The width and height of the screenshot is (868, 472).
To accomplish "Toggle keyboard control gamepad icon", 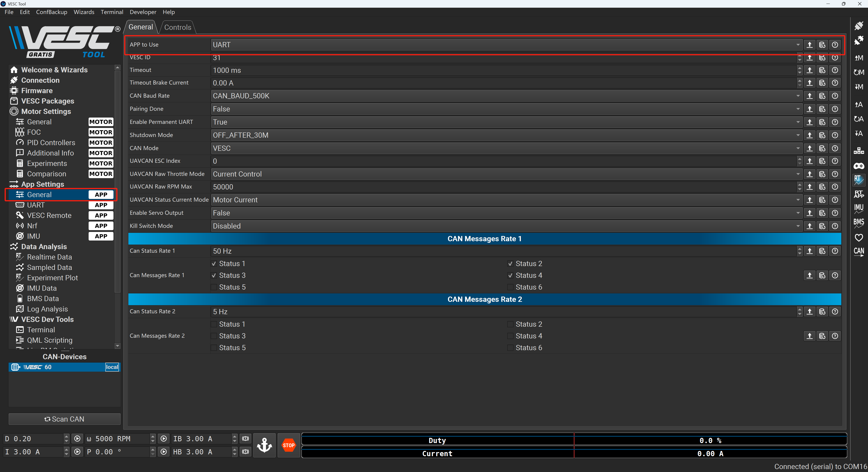I will coord(859,166).
